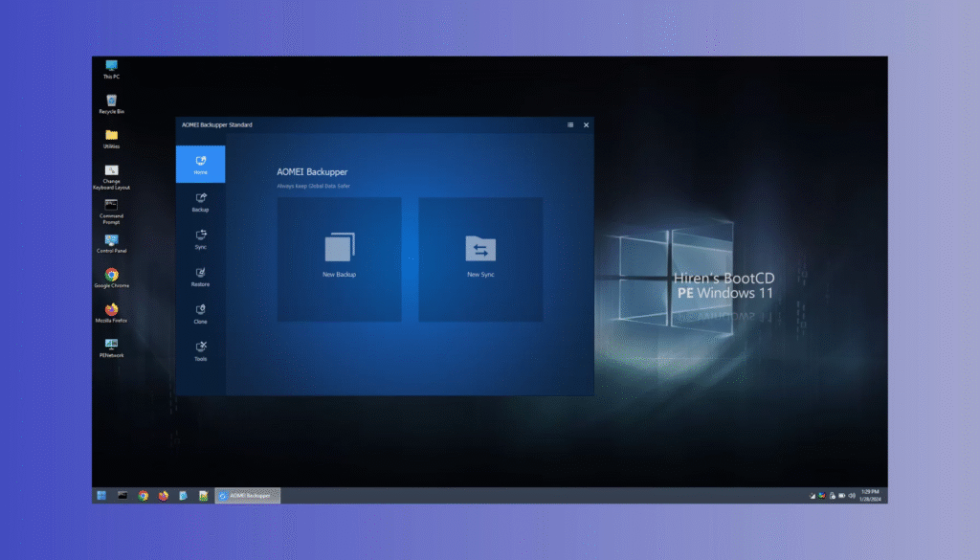
Task: Click the Utilities folder on desktop
Action: (x=111, y=137)
